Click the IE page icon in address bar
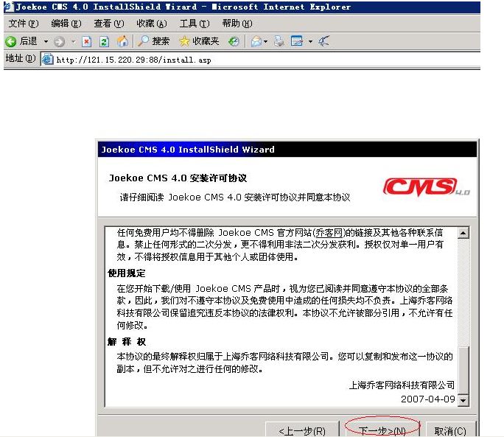504x437 pixels. [48, 60]
